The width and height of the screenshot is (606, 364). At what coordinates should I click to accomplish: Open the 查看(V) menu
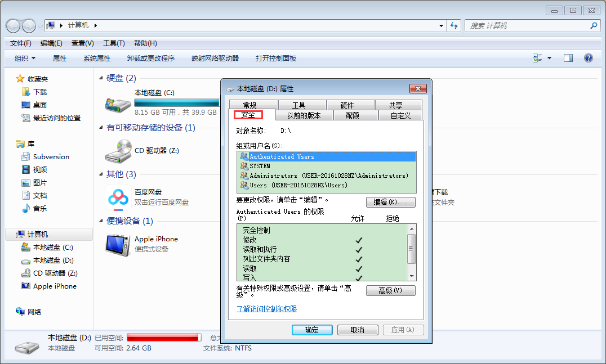82,43
